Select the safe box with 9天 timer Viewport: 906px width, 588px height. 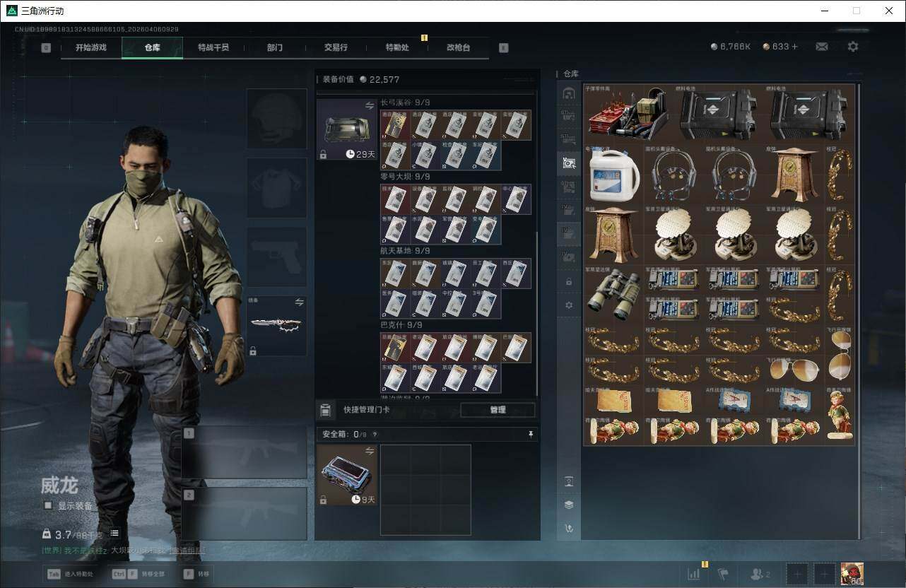[x=347, y=475]
